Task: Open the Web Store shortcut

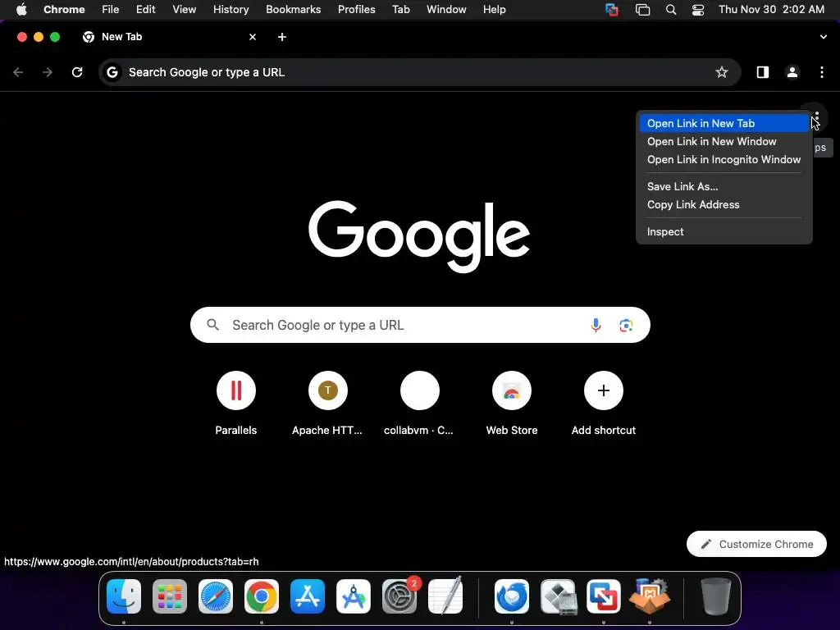Action: 512,403
